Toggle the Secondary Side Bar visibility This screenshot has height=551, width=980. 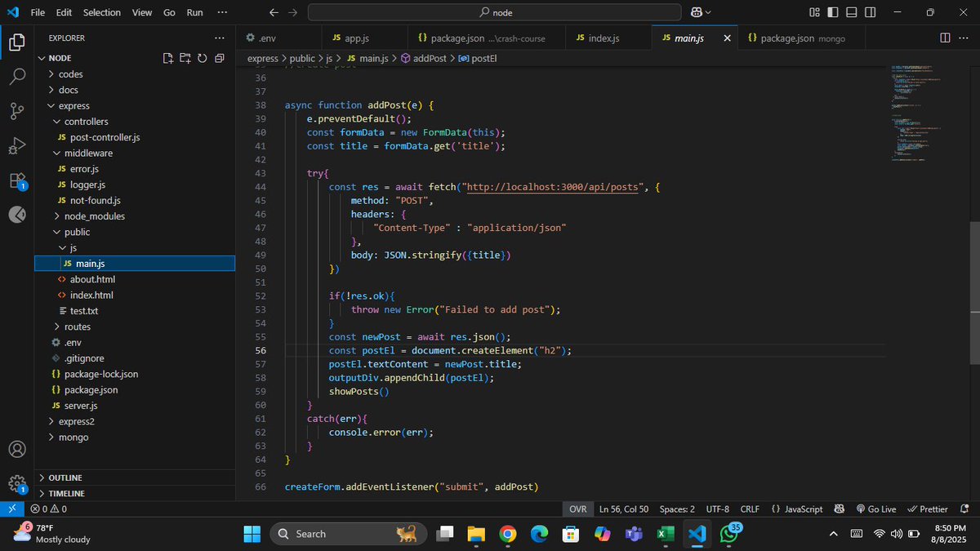(871, 12)
